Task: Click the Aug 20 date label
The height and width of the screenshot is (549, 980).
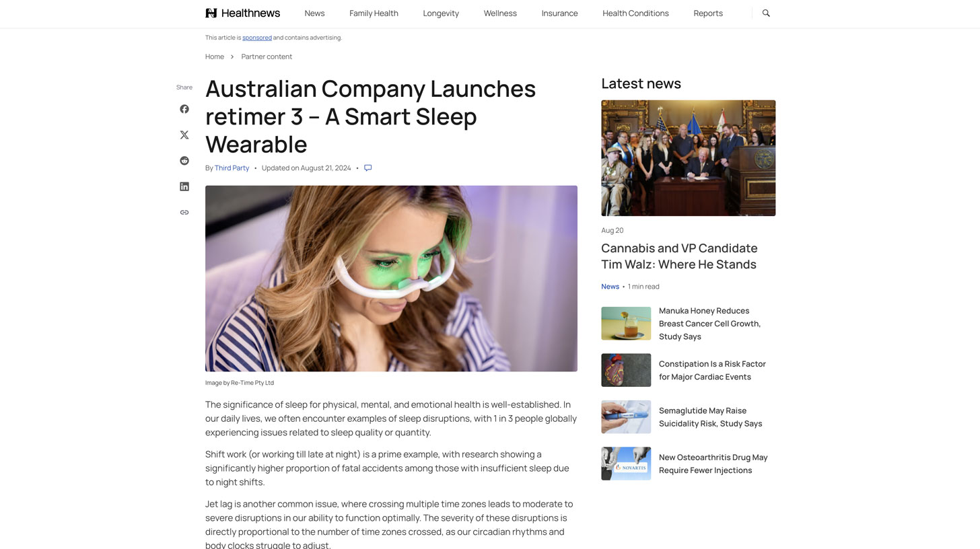Action: coord(612,230)
